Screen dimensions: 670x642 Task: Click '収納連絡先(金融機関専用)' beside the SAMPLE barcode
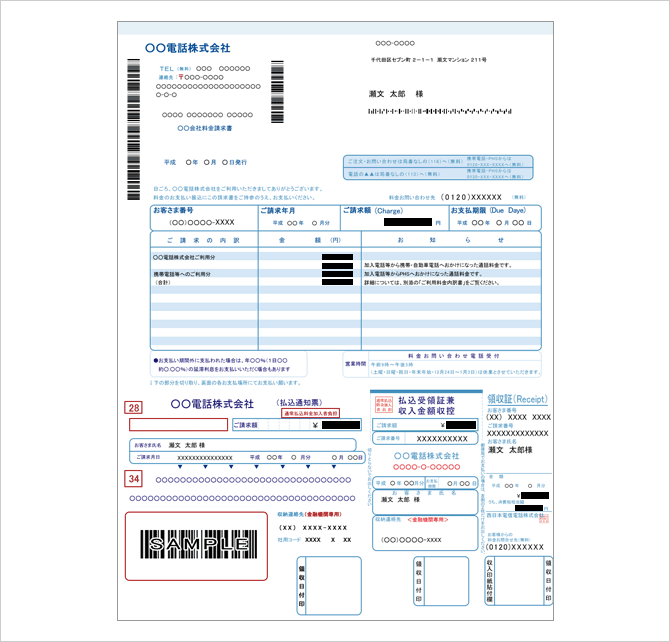310,514
